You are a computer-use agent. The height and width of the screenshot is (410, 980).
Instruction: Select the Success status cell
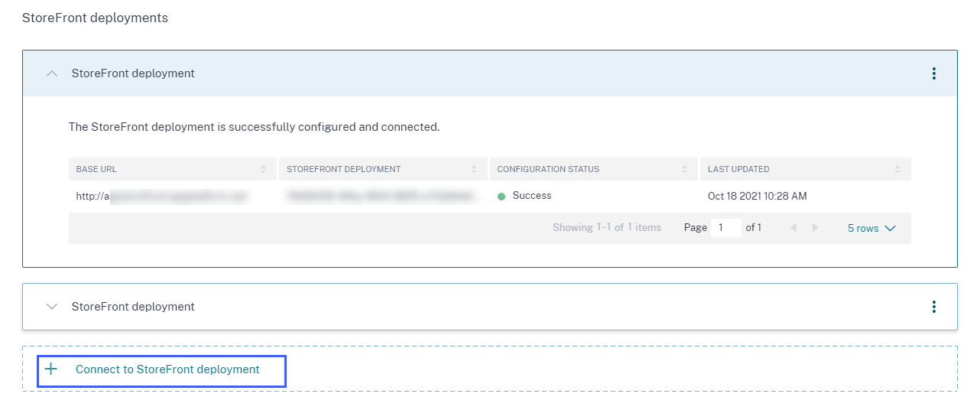coord(593,196)
